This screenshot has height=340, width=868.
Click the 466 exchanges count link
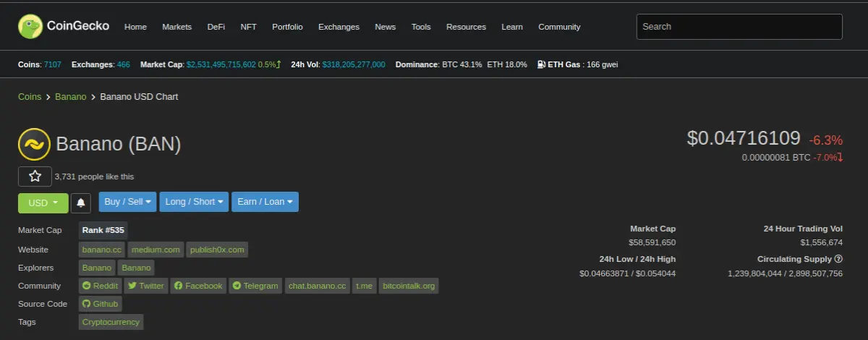point(123,64)
